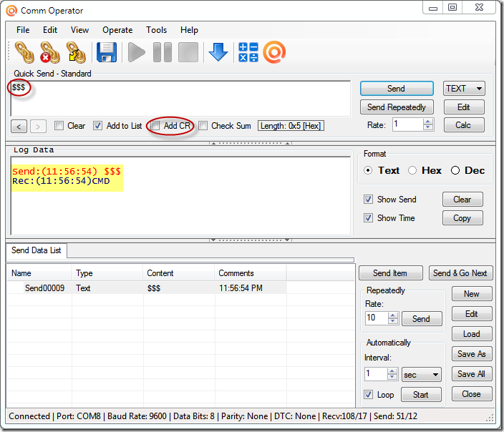Click the Copy log button
Screen dimensions: 504x432
pyautogui.click(x=462, y=217)
